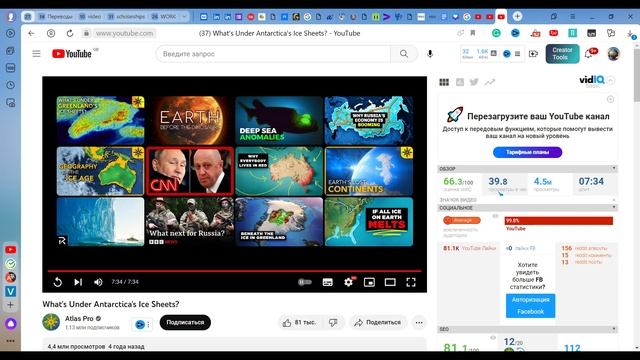Viewport: 640px width, 360px height.
Task: Toggle subtitles in the player
Action: click(x=327, y=282)
